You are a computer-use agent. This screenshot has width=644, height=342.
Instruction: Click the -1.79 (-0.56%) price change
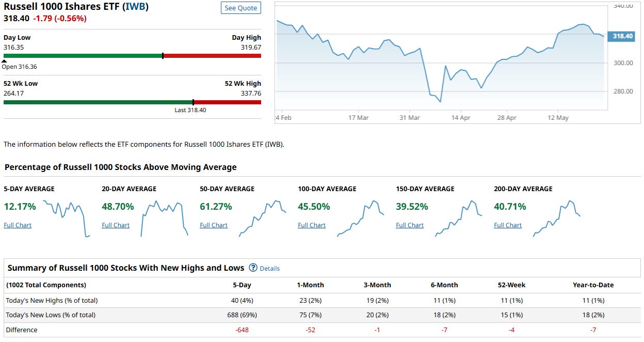click(x=60, y=19)
